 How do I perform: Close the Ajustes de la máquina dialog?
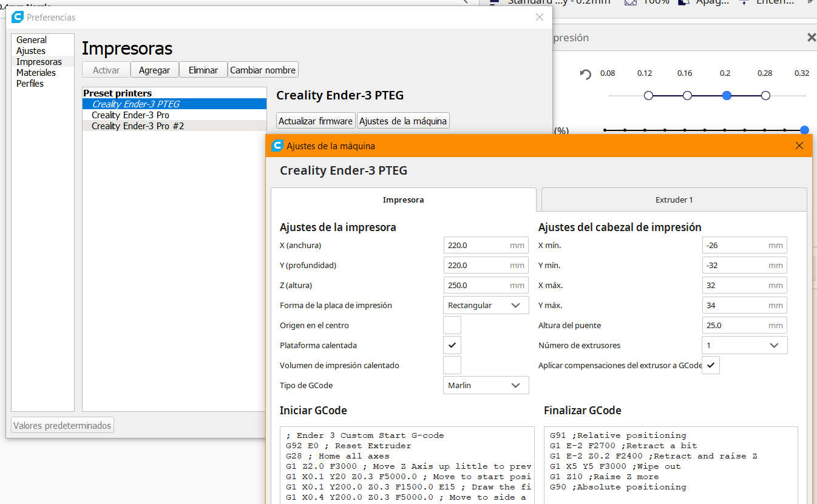(x=799, y=146)
